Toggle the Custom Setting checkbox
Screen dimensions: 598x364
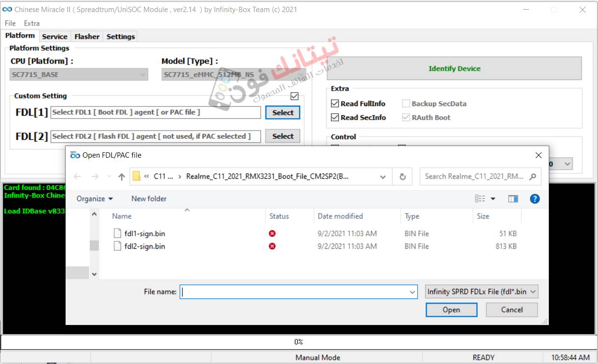coord(294,96)
